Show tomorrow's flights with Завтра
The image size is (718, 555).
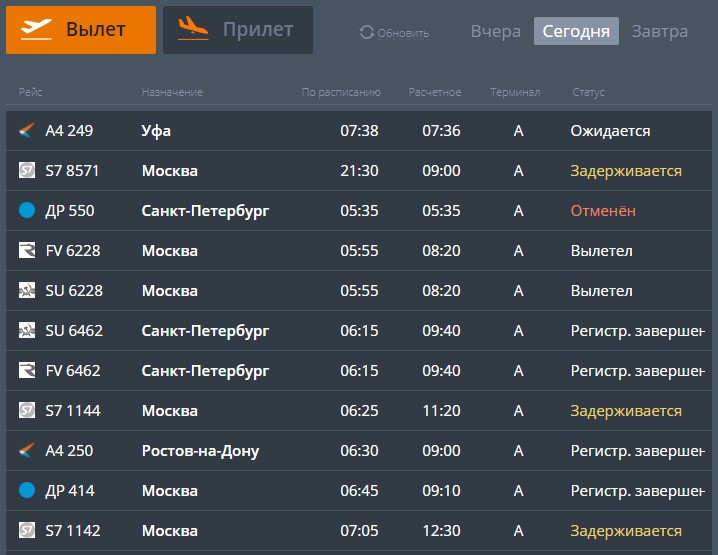click(x=659, y=31)
